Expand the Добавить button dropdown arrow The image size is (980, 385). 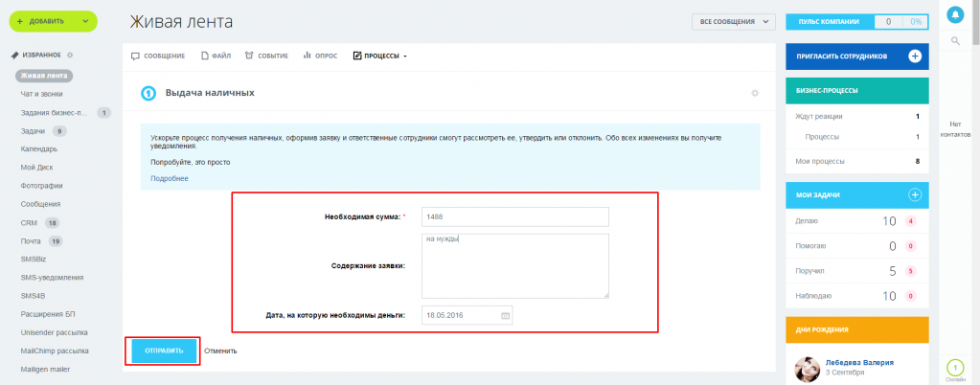(x=85, y=21)
